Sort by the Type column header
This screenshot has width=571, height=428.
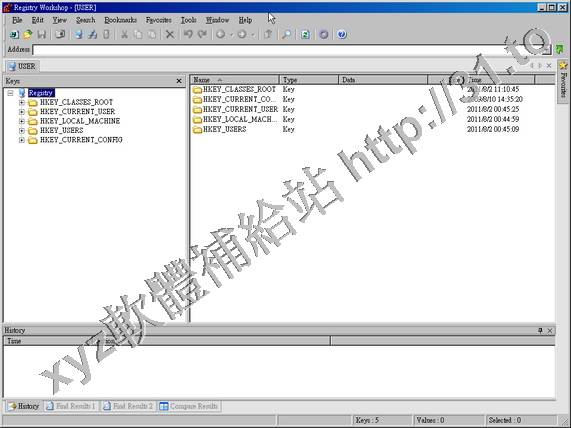point(309,80)
